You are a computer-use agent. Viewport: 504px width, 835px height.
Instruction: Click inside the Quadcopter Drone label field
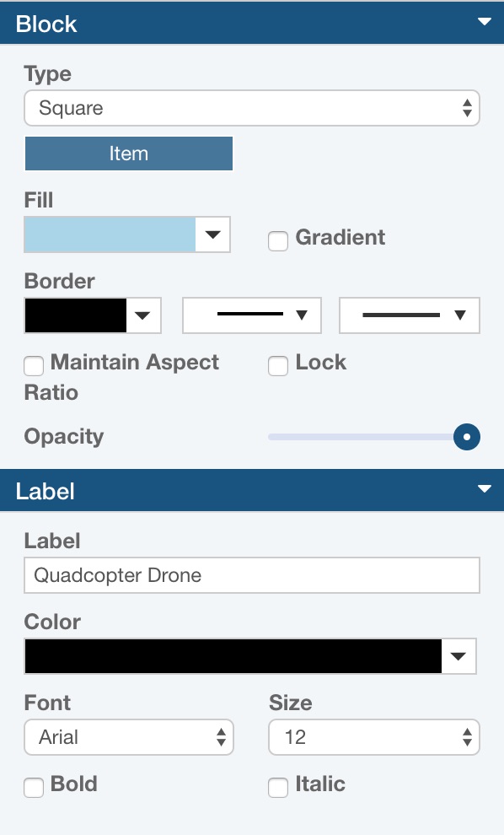point(251,574)
